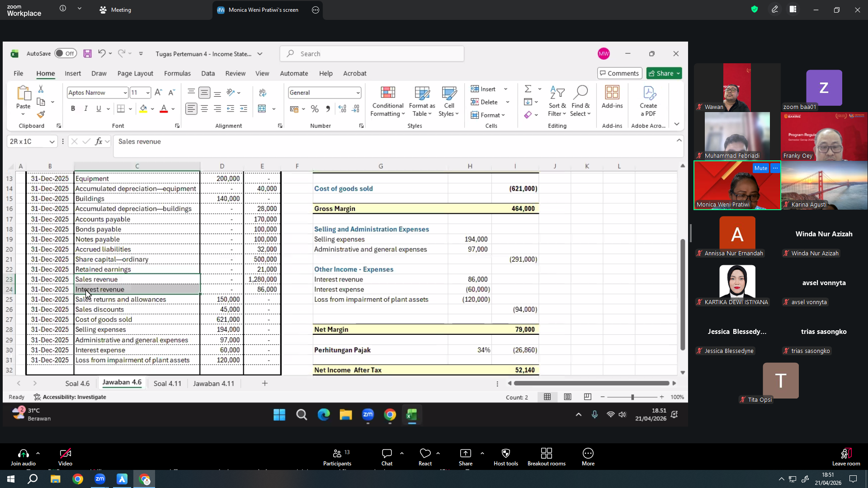Click the Top Align icon

[191, 92]
